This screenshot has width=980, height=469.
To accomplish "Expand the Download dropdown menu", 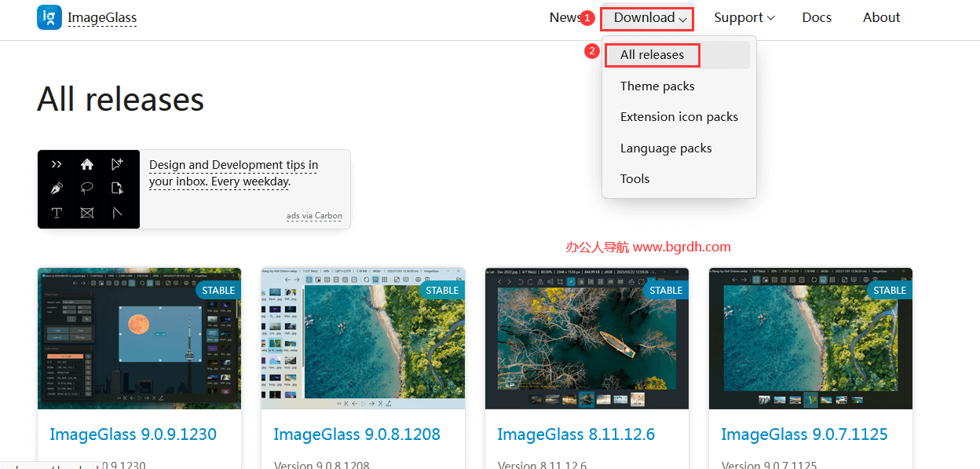I will point(650,18).
